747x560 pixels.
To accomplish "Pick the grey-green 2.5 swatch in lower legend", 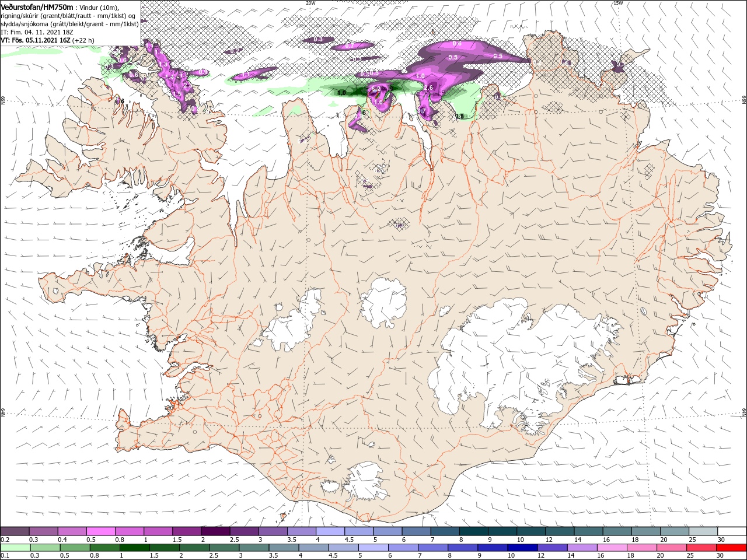I will click(224, 548).
